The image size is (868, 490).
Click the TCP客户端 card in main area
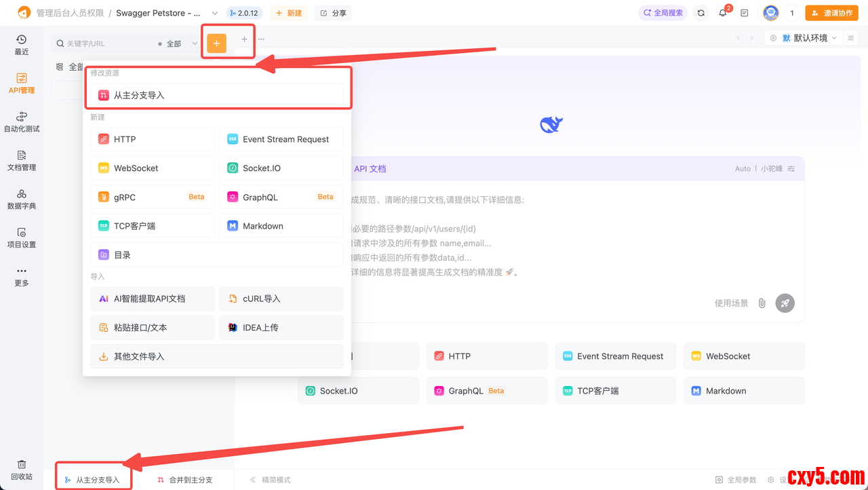pos(616,391)
